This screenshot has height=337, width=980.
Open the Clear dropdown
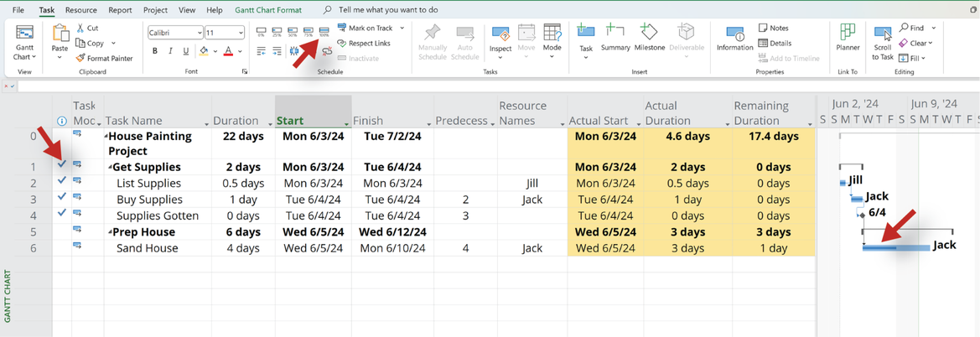[x=915, y=43]
